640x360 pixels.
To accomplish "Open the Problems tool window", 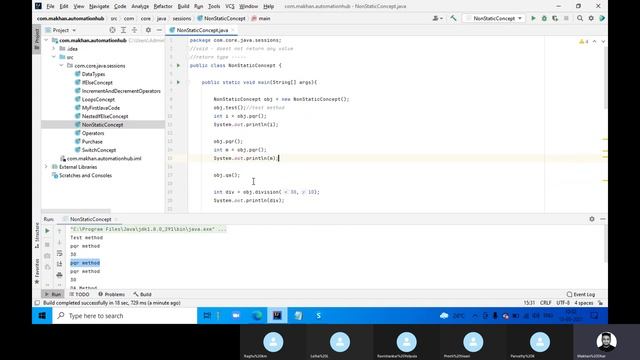I will (111, 294).
